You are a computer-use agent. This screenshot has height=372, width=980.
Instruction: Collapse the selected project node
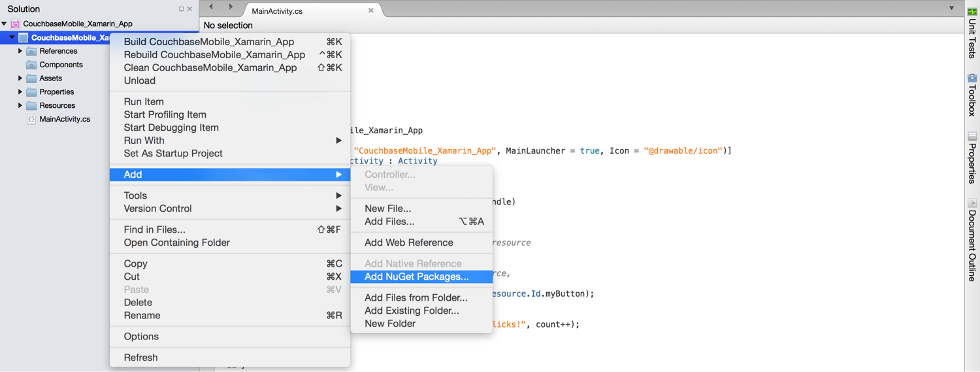12,37
